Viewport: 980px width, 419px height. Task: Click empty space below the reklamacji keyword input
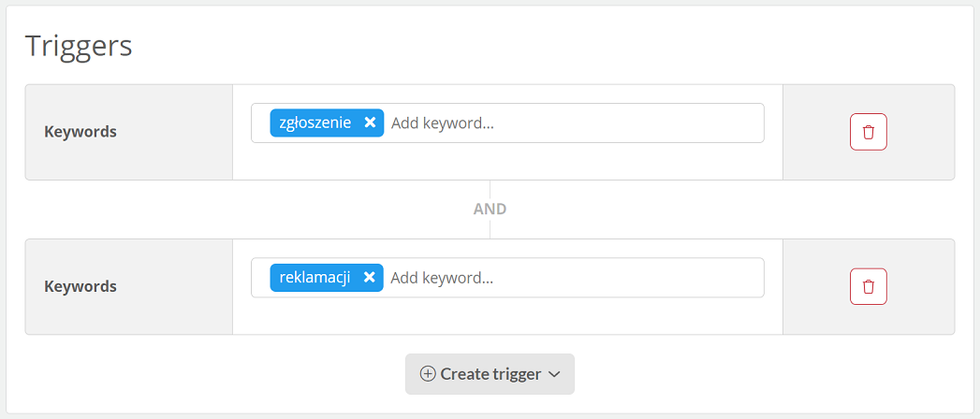pyautogui.click(x=507, y=316)
